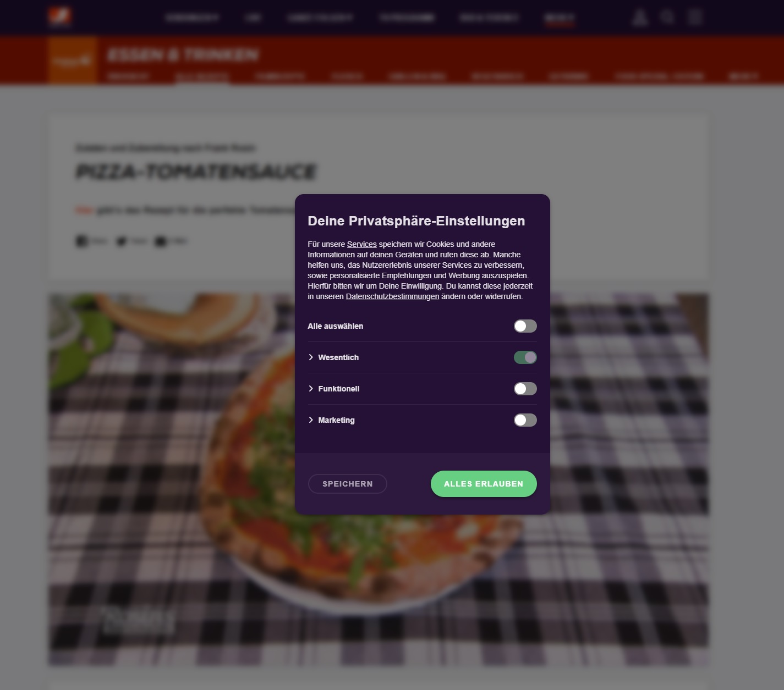Image resolution: width=784 pixels, height=690 pixels.
Task: Expand the Wesentlich category chevron
Action: tap(311, 357)
